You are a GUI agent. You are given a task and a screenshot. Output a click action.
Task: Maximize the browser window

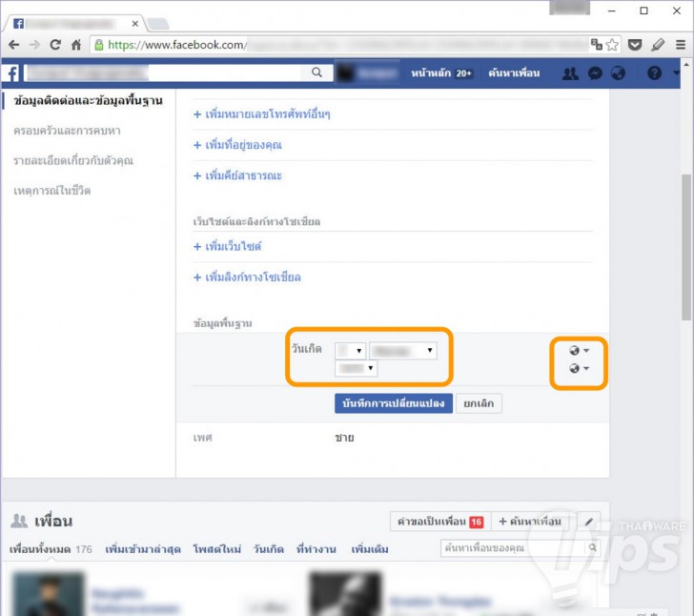tap(644, 10)
